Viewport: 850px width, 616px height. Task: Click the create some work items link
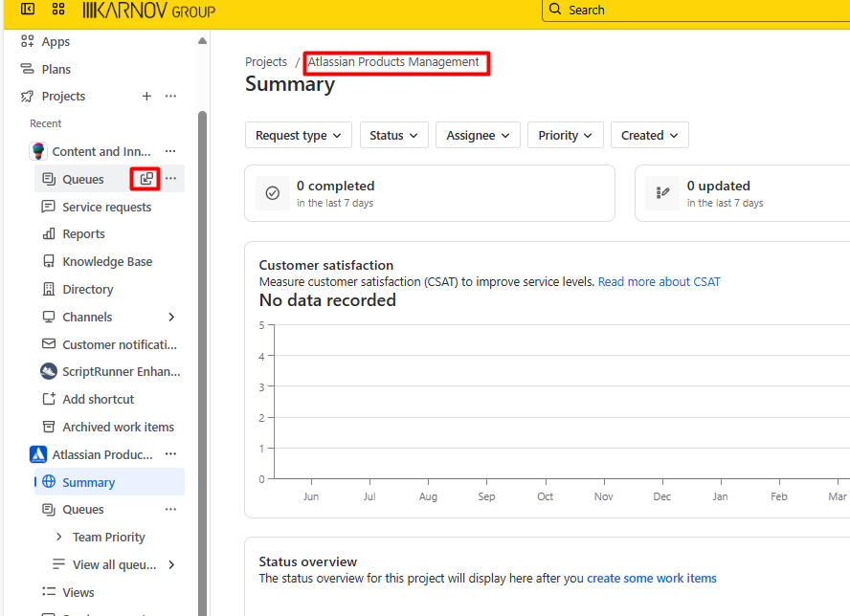coord(652,578)
